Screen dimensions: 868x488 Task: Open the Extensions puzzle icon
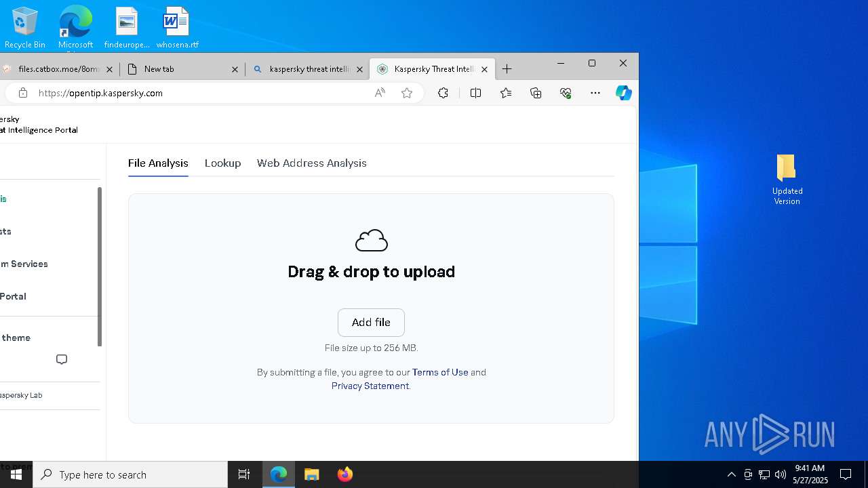click(443, 93)
